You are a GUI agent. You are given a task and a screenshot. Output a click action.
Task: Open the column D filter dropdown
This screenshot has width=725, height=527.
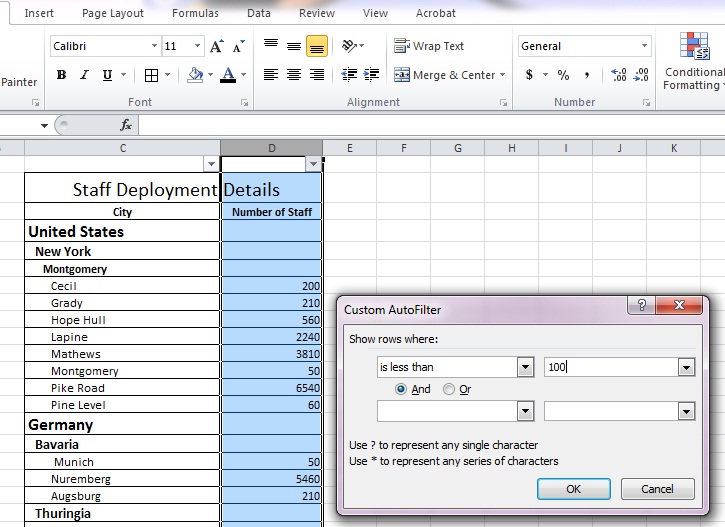pyautogui.click(x=313, y=164)
